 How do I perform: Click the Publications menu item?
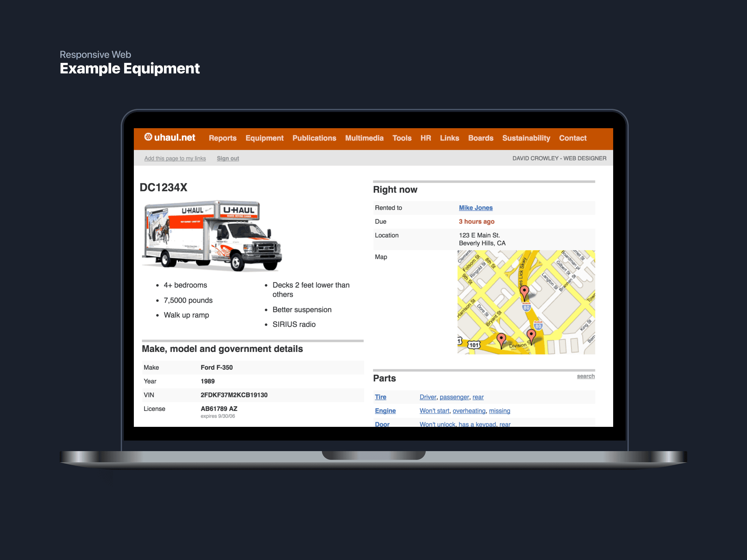pyautogui.click(x=314, y=138)
